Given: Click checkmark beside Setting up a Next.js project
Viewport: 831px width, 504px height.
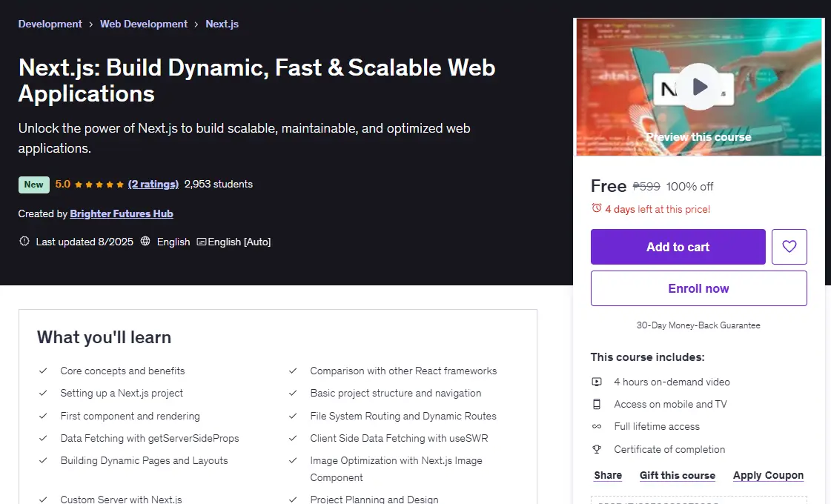Looking at the screenshot, I should [44, 393].
